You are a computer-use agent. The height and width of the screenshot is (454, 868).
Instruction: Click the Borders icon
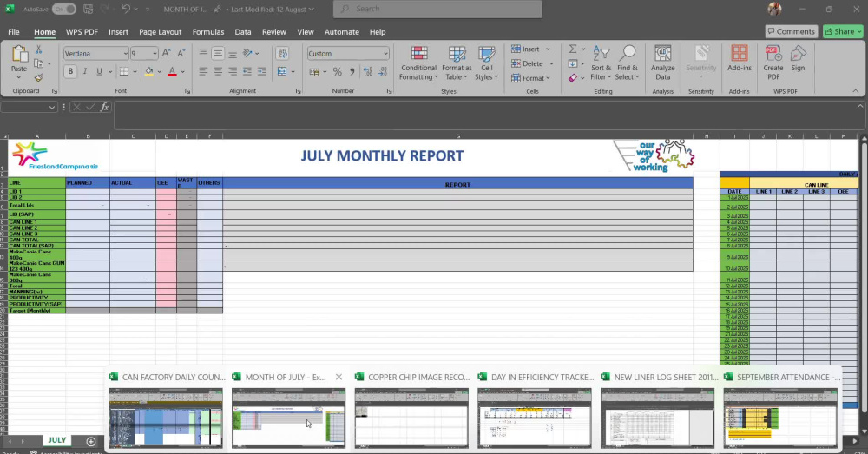click(124, 71)
